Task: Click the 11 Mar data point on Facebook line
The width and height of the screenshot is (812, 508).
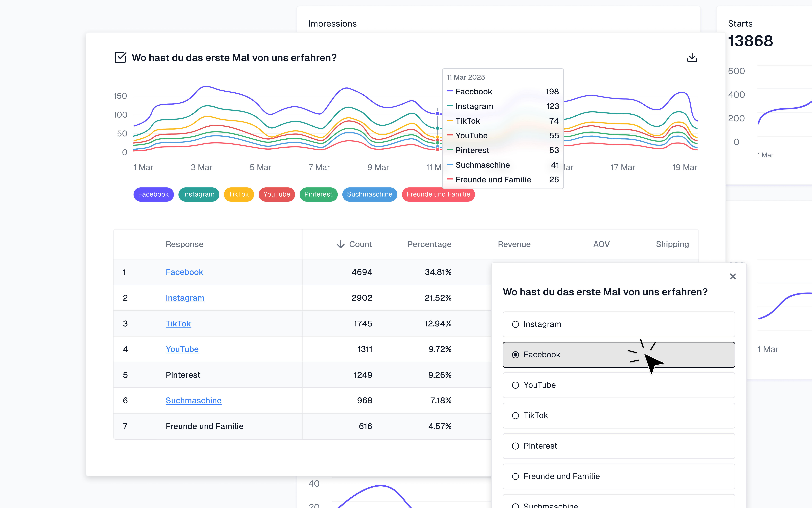Action: coord(438,114)
